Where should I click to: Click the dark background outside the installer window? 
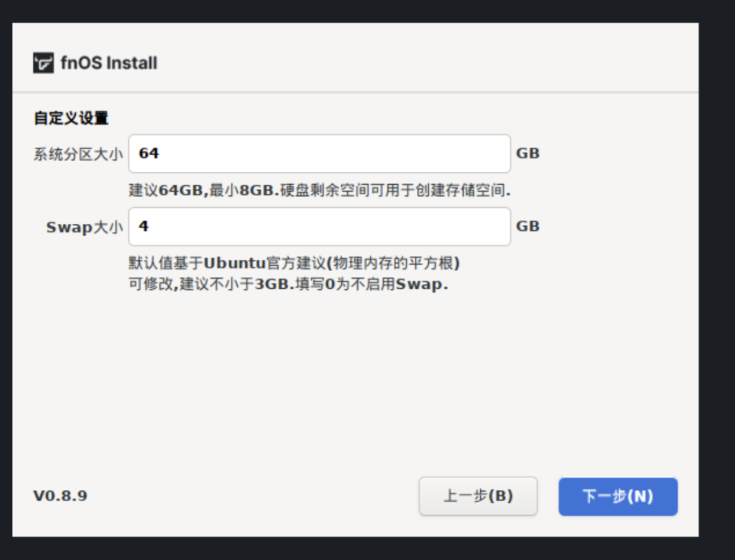716,283
